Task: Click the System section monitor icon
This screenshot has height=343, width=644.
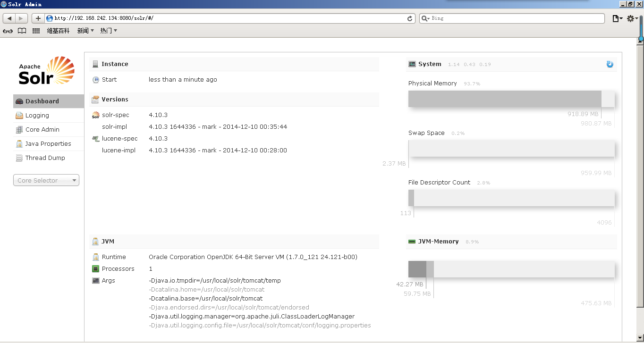Action: click(x=412, y=64)
